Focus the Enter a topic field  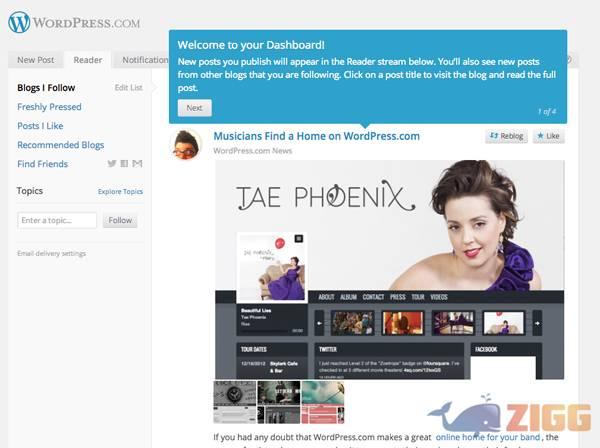(57, 220)
